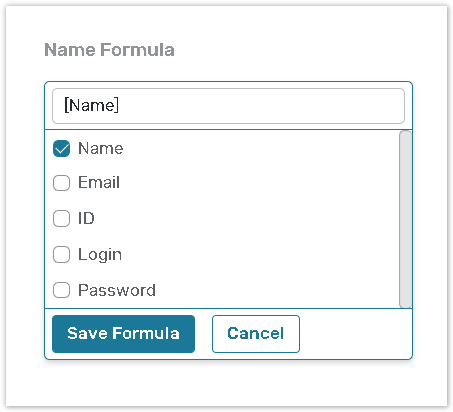Click the Password row in the field list

tap(222, 290)
